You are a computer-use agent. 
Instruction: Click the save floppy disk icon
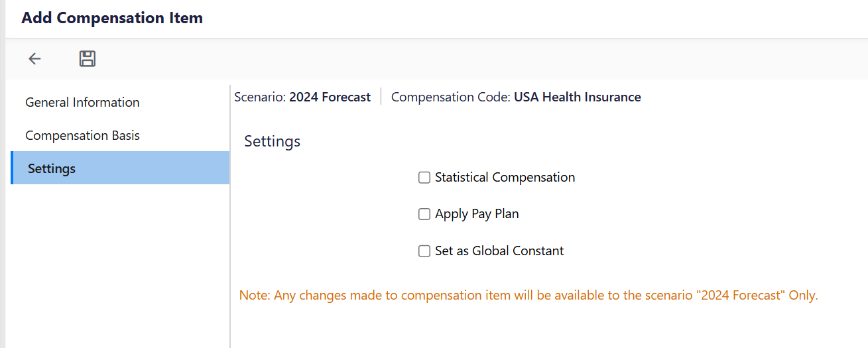click(x=88, y=59)
